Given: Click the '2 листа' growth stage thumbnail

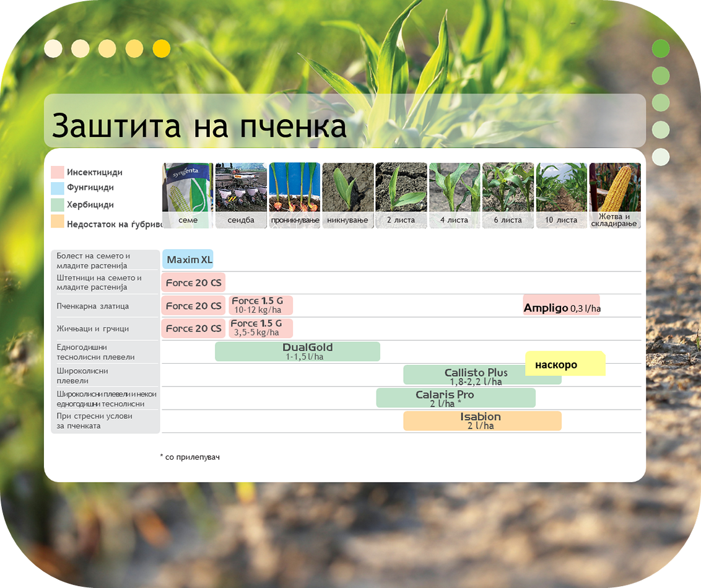Looking at the screenshot, I should tap(401, 195).
